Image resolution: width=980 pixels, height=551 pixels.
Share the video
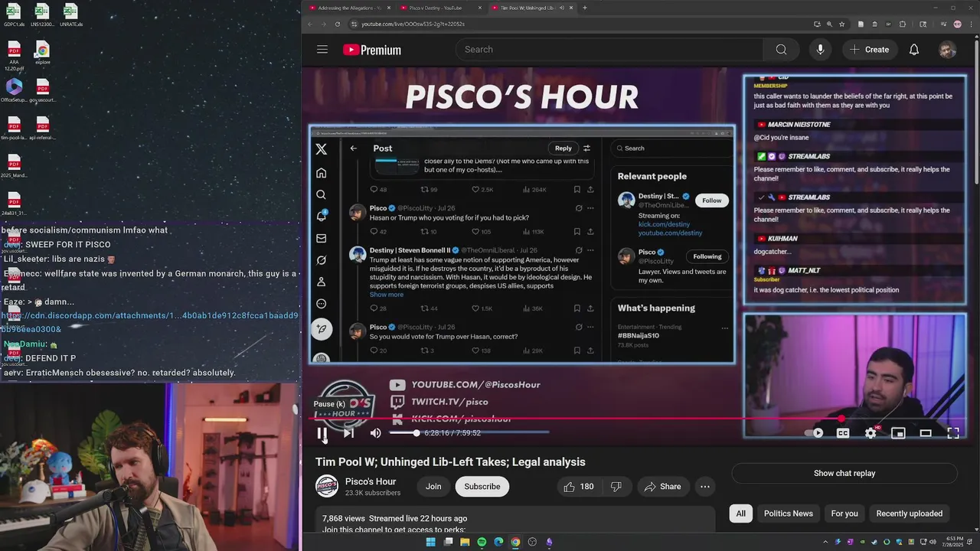[x=662, y=487]
